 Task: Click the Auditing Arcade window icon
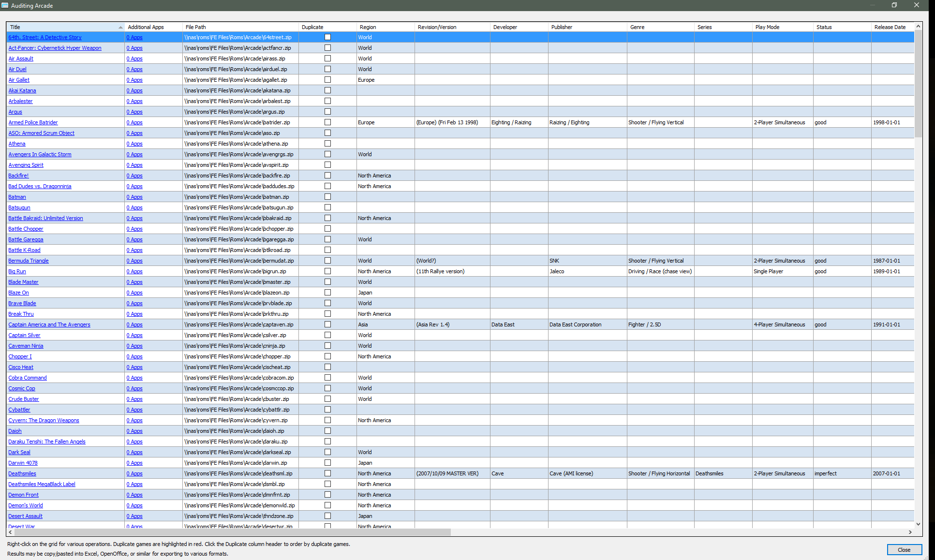click(x=5, y=5)
